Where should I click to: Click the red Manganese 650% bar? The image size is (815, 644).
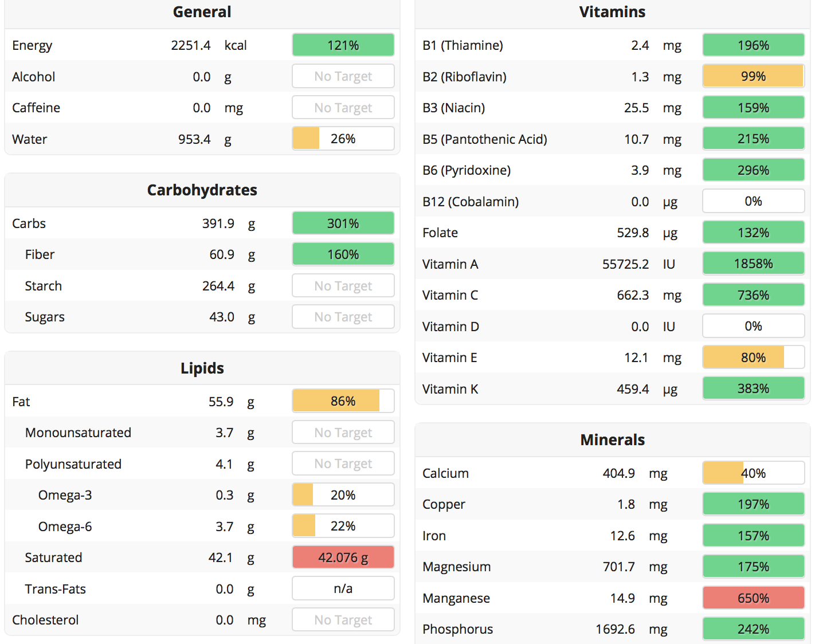point(753,598)
